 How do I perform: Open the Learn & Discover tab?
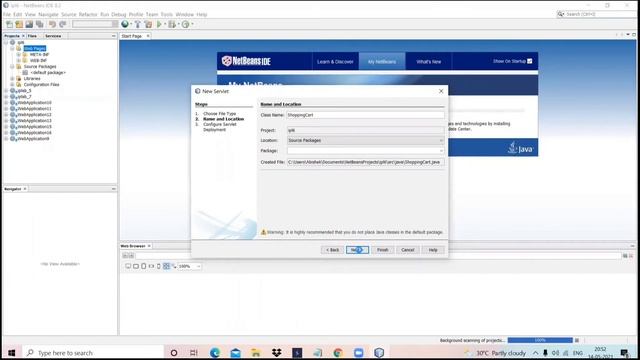pos(335,62)
